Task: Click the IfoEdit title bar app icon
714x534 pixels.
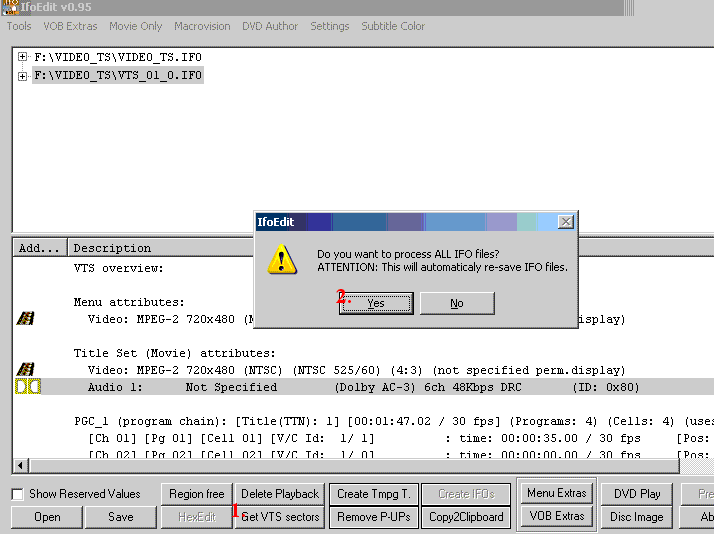Action: [9, 7]
